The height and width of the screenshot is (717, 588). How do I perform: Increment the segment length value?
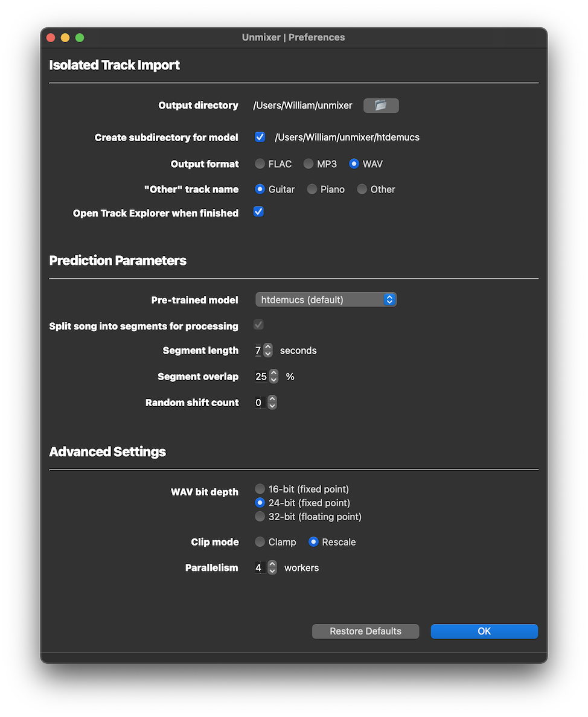click(x=269, y=347)
